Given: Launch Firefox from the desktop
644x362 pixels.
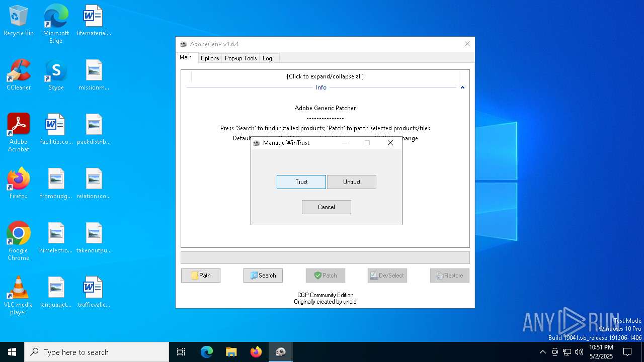Looking at the screenshot, I should (x=19, y=184).
